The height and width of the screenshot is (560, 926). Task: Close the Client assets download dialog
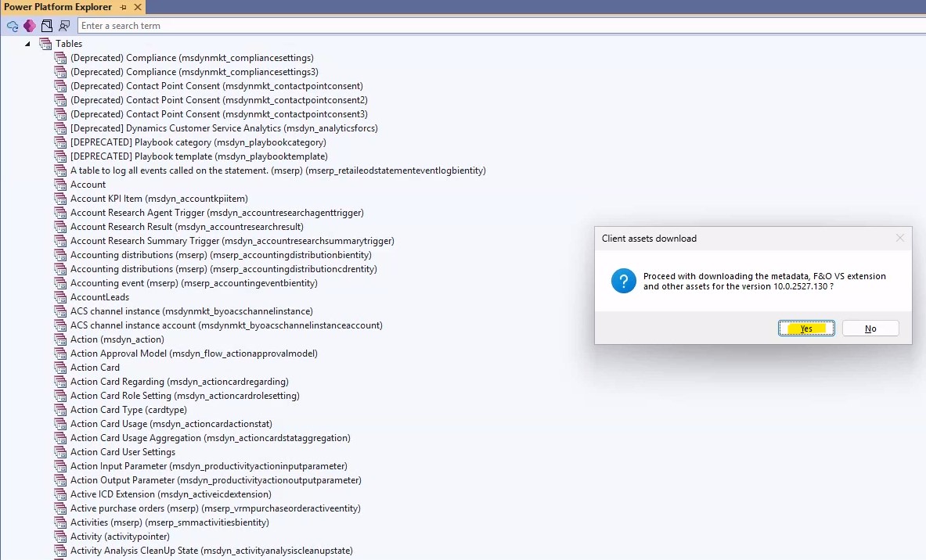tap(899, 238)
